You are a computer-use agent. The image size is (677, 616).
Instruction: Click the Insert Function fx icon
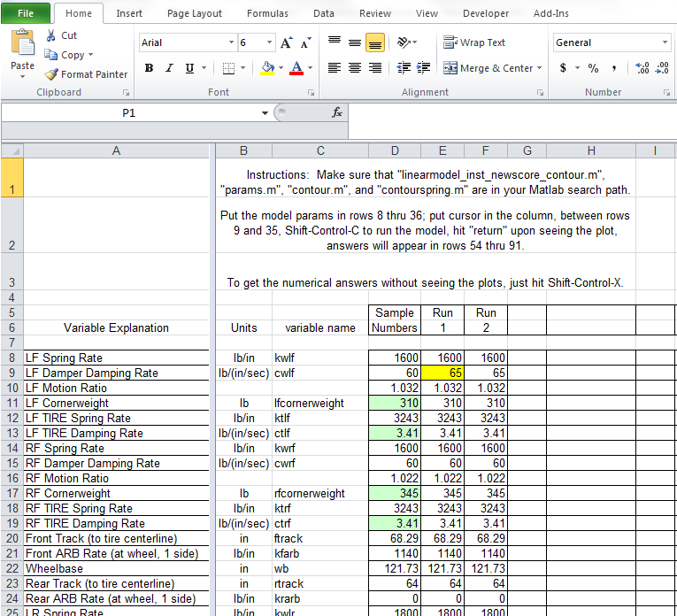pos(337,112)
